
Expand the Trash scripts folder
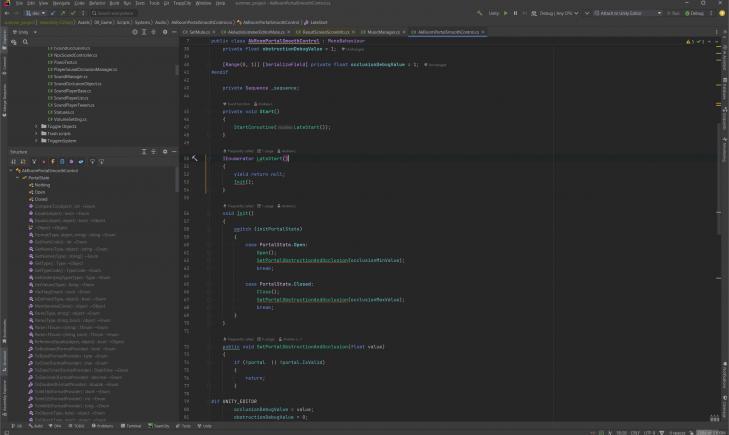[x=36, y=133]
